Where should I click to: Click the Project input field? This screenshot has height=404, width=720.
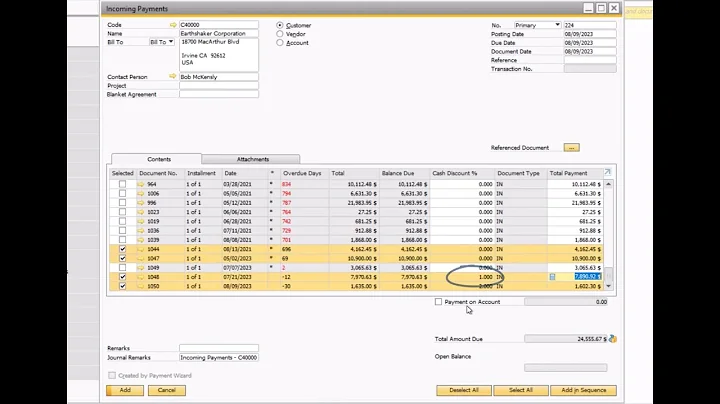pos(219,85)
